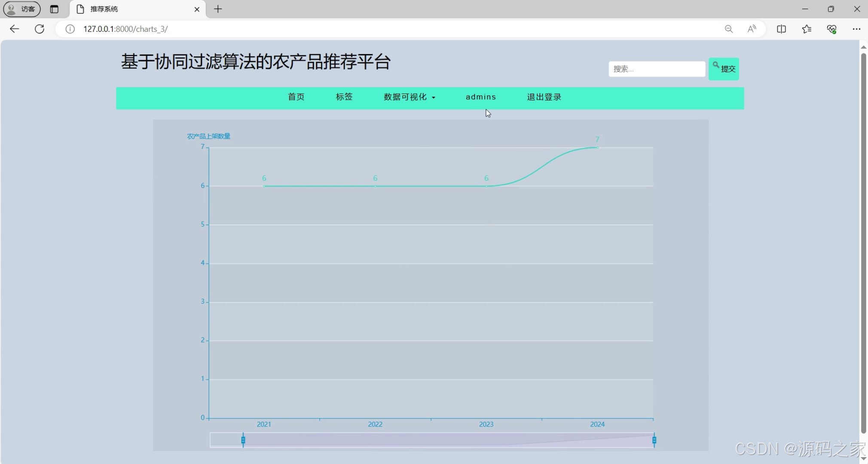
Task: Click the 2022 x-axis label
Action: [x=375, y=424]
